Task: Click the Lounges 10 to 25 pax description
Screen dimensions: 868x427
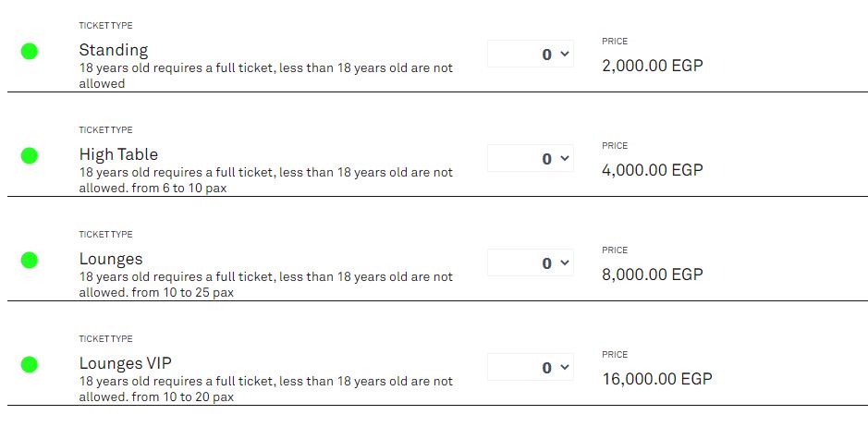Action: pos(266,285)
